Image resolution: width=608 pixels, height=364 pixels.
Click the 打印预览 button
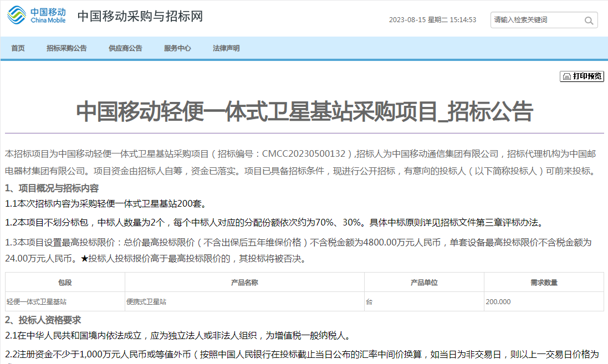point(581,76)
